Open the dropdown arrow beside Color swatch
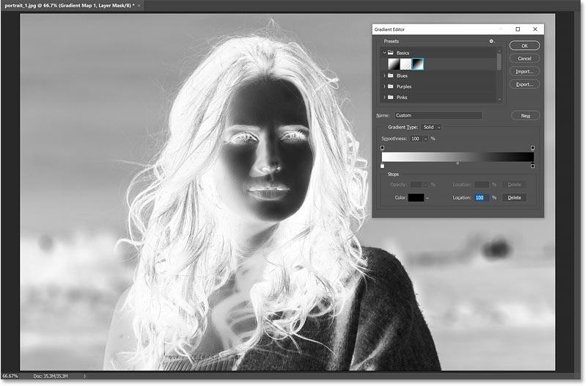This screenshot has height=386, width=588. pyautogui.click(x=427, y=198)
